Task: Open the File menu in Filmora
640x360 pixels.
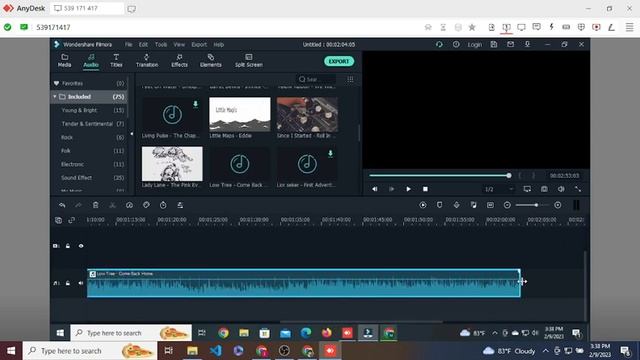Action: point(129,44)
